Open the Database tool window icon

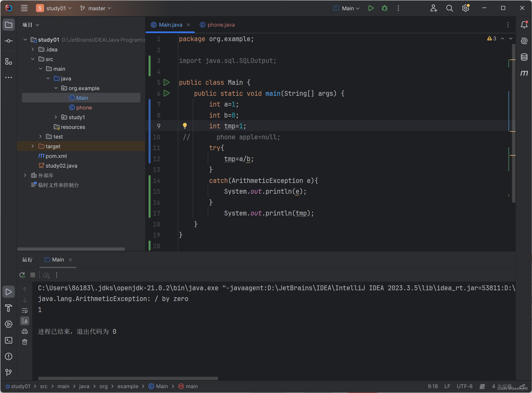[x=524, y=57]
